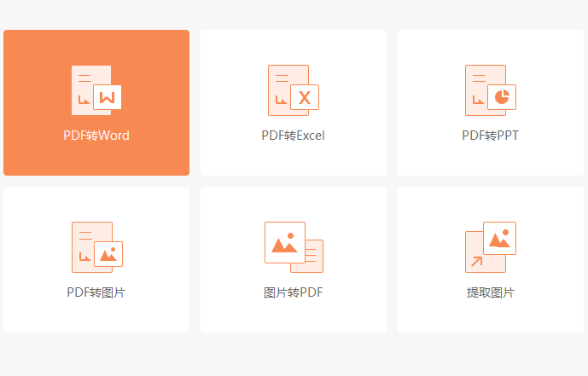Select the 提取图片 label

(x=491, y=292)
